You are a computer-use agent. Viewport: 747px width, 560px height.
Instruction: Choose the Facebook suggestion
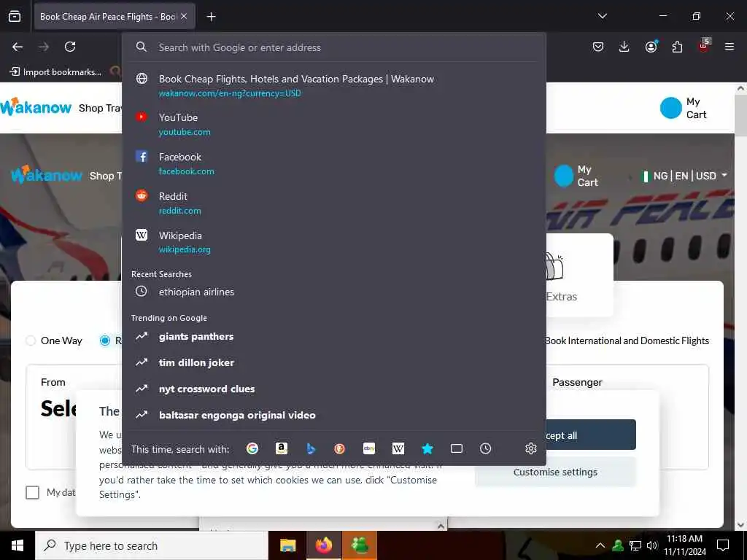(334, 163)
